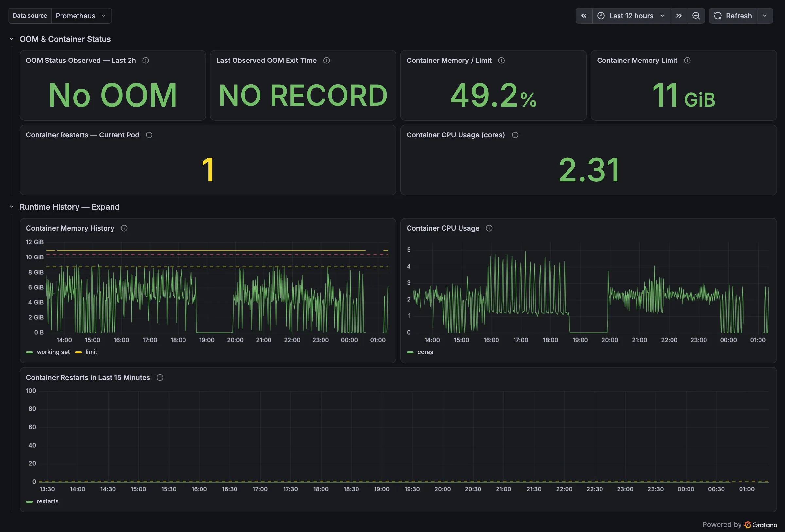
Task: Open the Grafana logo link
Action: point(761,524)
